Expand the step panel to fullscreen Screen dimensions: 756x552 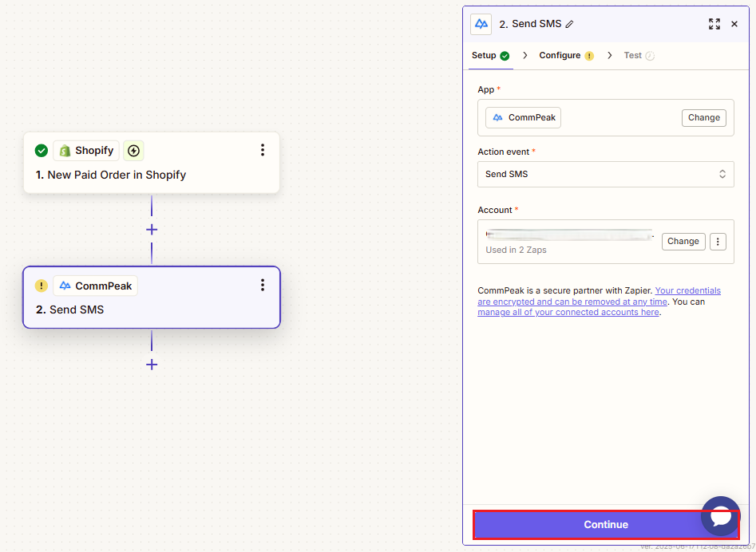point(714,24)
